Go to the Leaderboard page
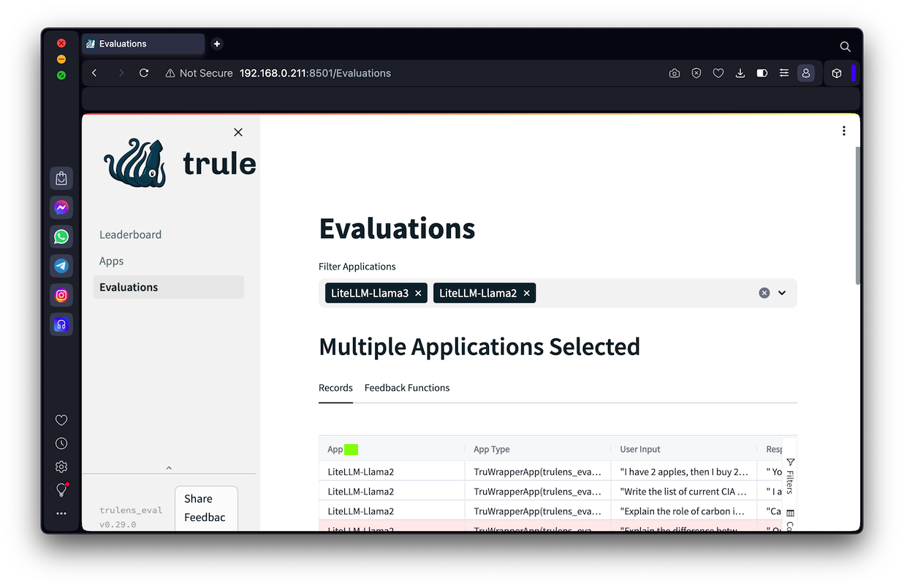The height and width of the screenshot is (588, 904). (130, 234)
